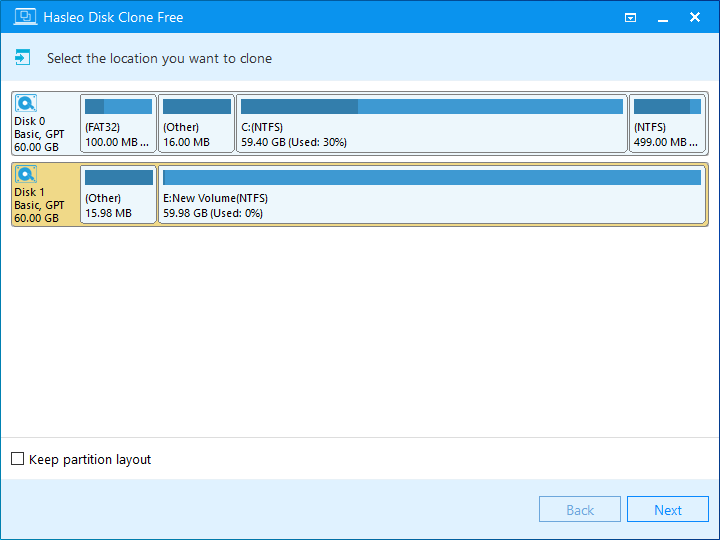Screen dimensions: 720x540
Task: Click the E: New Volume usage bar
Action: pyautogui.click(x=431, y=177)
